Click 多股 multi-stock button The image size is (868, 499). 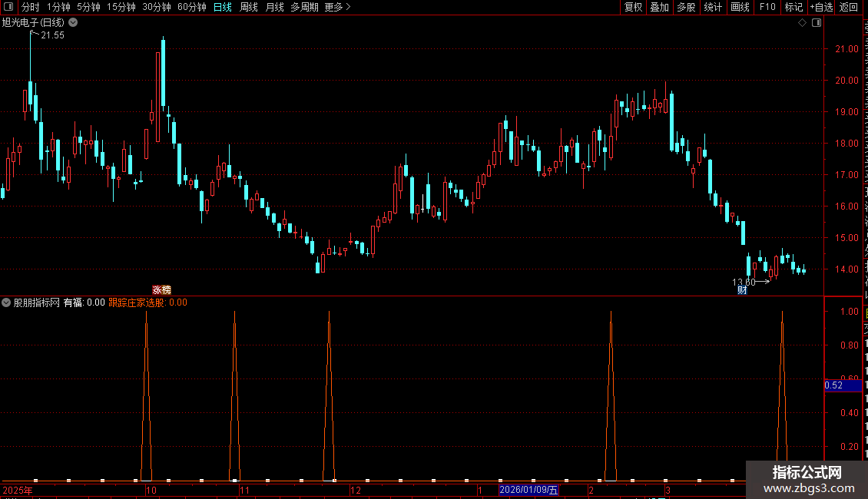(x=686, y=7)
